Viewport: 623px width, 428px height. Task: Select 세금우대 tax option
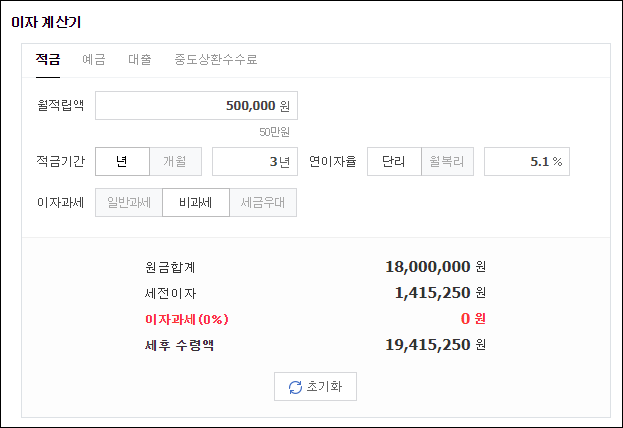pos(263,203)
